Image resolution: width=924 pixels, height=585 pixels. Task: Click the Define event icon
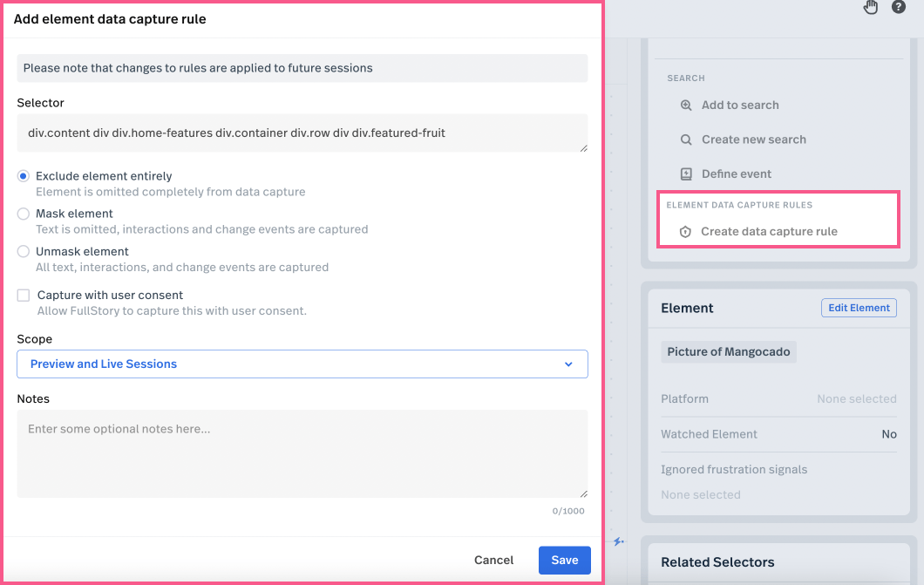coord(686,174)
